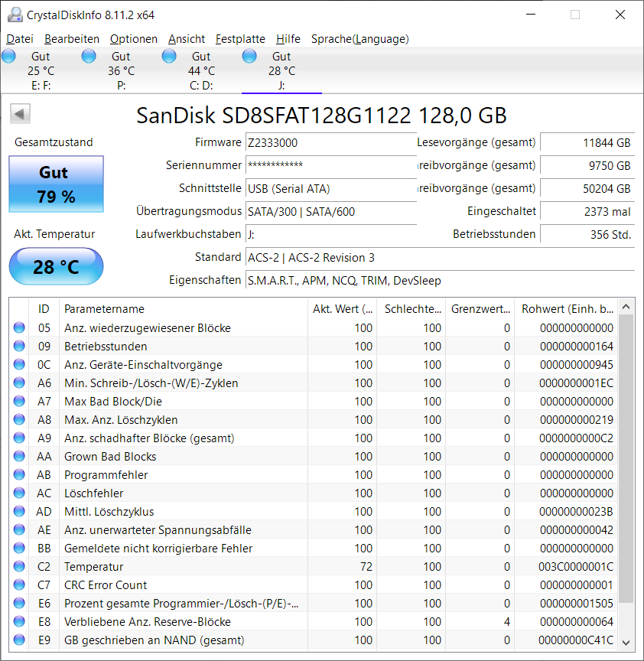Click status orb of row AC Löschfehler
The width and height of the screenshot is (644, 661).
[19, 493]
